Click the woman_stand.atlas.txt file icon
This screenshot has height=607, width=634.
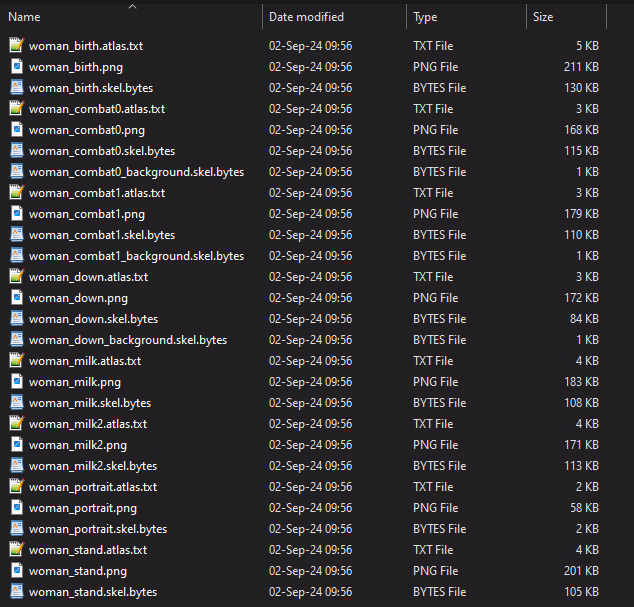coord(16,550)
